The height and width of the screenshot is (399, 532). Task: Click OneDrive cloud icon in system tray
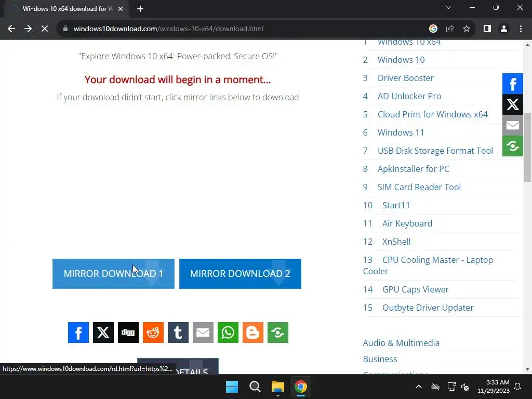435,387
